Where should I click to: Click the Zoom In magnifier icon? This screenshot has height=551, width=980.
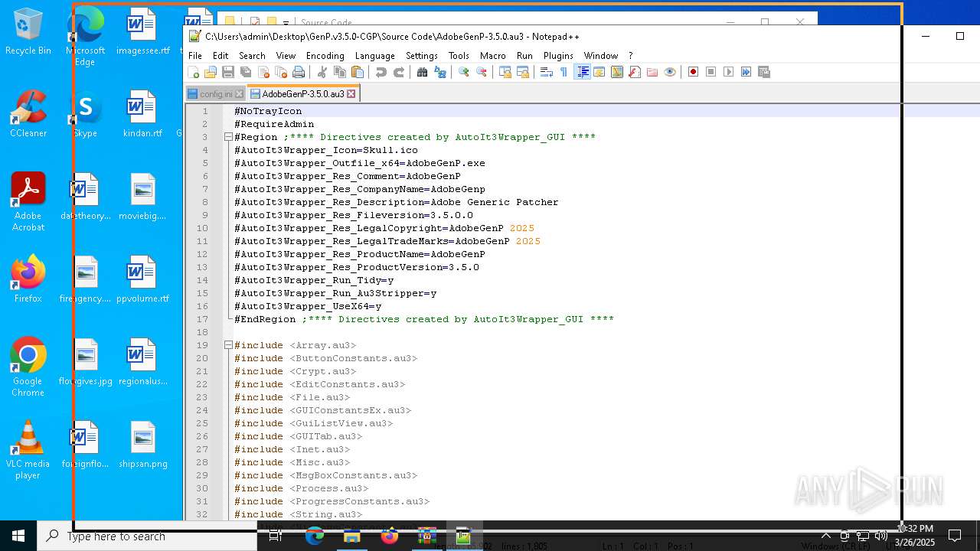464,72
